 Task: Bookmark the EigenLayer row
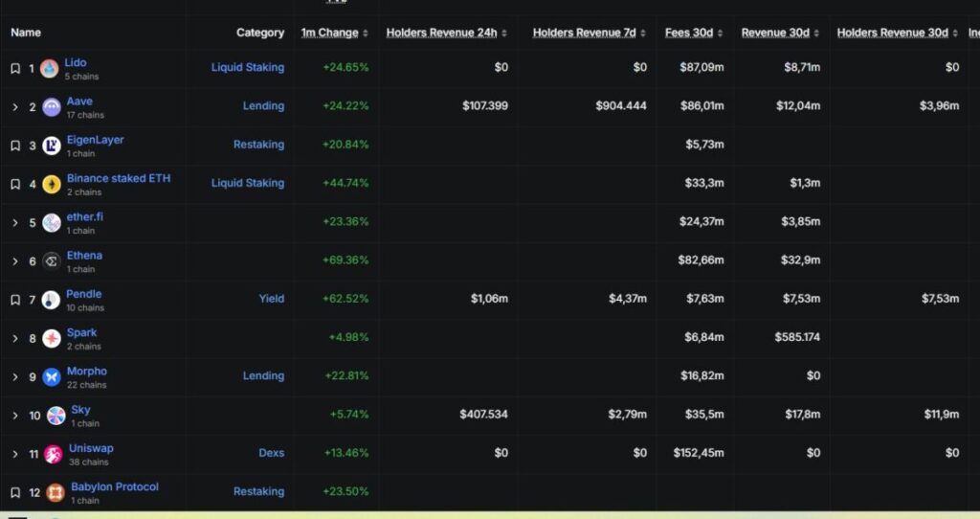[15, 146]
